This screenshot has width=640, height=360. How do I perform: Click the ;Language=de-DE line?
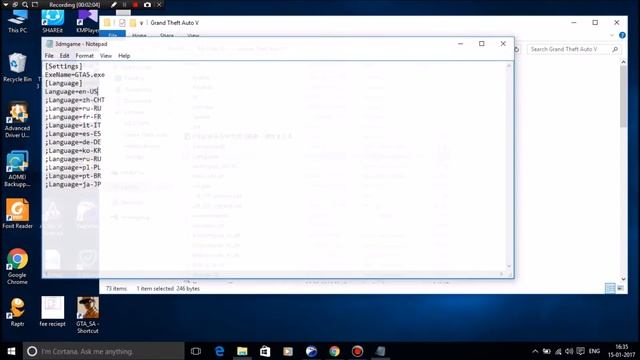coord(73,142)
